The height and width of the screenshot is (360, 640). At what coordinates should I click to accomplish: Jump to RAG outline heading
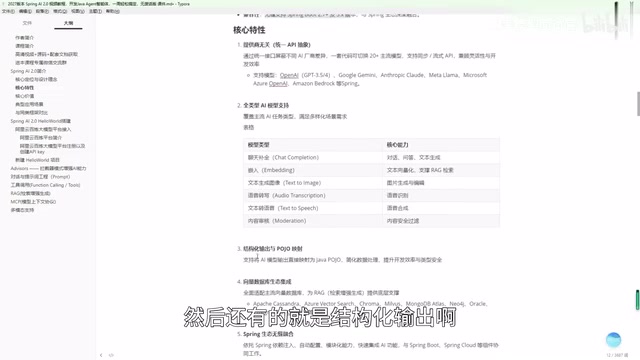tap(30, 193)
